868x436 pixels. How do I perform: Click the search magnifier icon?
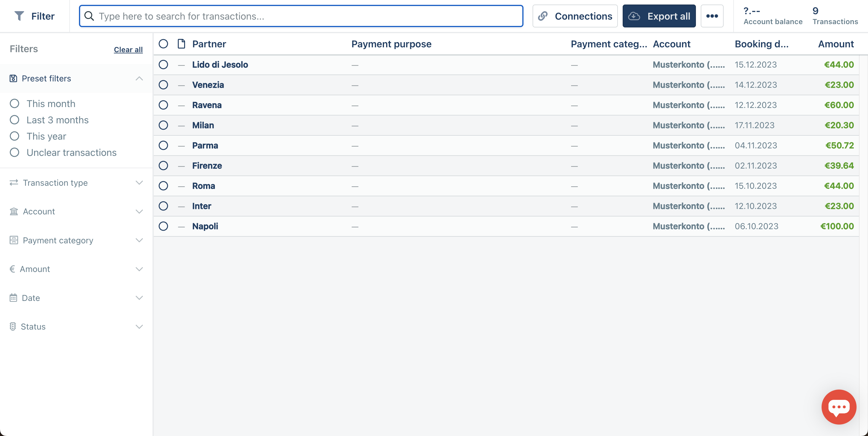pos(89,16)
